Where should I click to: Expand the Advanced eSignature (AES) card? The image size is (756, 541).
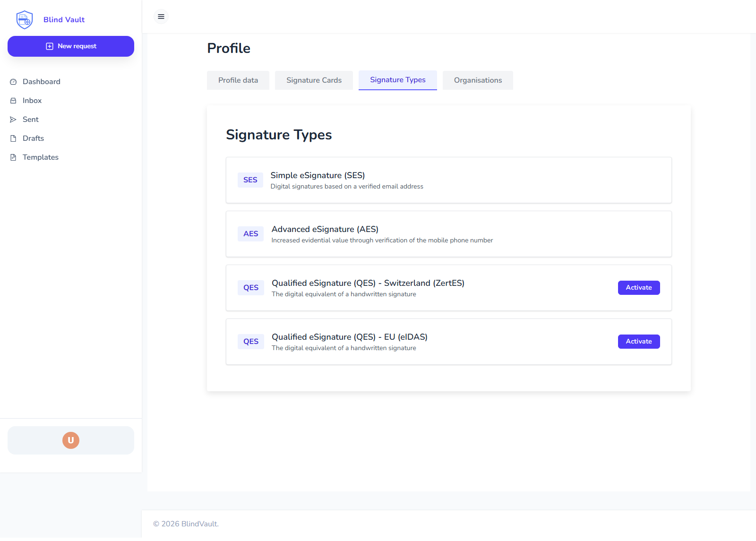pyautogui.click(x=448, y=234)
